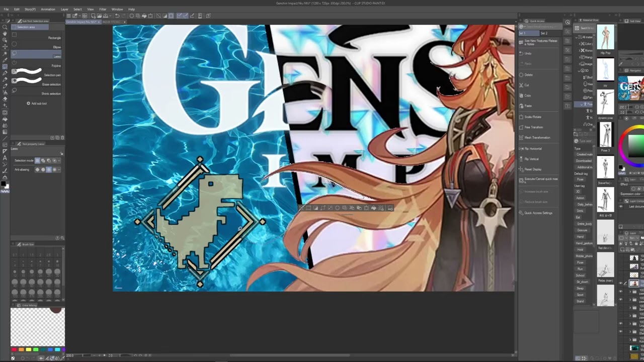The image size is (644, 362).
Task: Expand the Manga material folder
Action: point(580,57)
